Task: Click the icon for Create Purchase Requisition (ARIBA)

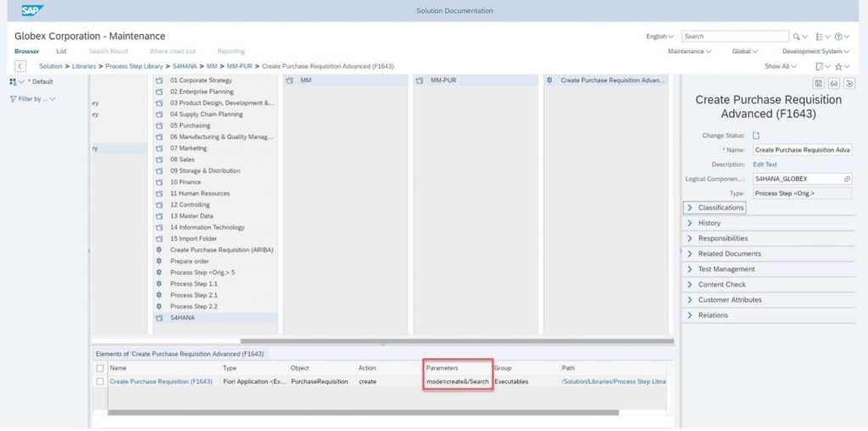Action: click(x=159, y=250)
